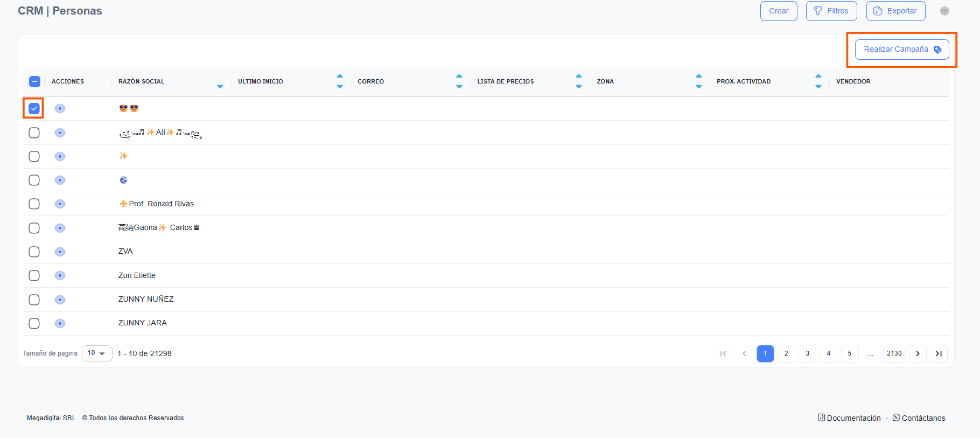Image resolution: width=980 pixels, height=438 pixels.
Task: Go to page 3
Action: [807, 353]
